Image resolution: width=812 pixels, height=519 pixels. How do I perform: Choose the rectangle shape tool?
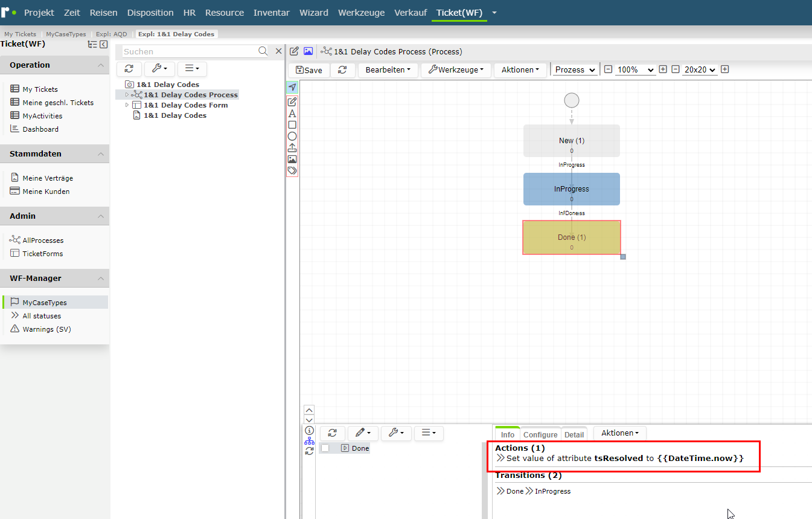292,125
